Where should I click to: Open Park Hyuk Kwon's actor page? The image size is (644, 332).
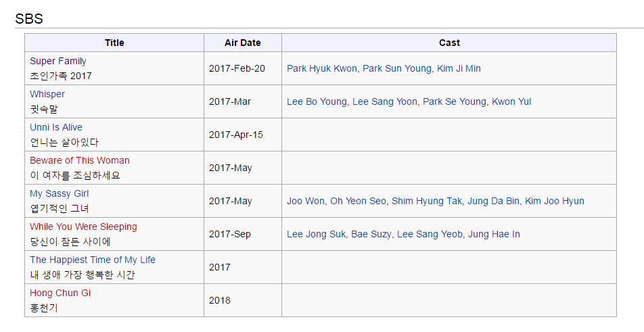[x=323, y=68]
